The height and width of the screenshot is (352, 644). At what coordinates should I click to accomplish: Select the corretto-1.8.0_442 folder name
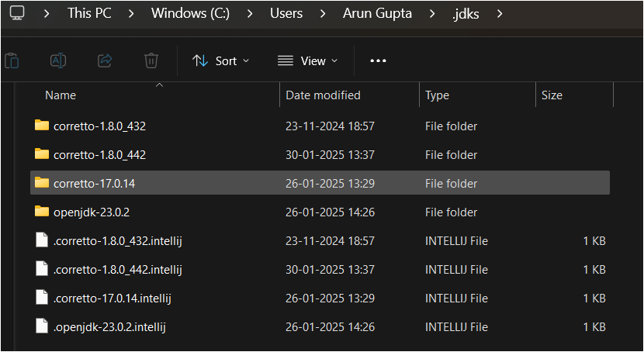[x=100, y=154]
